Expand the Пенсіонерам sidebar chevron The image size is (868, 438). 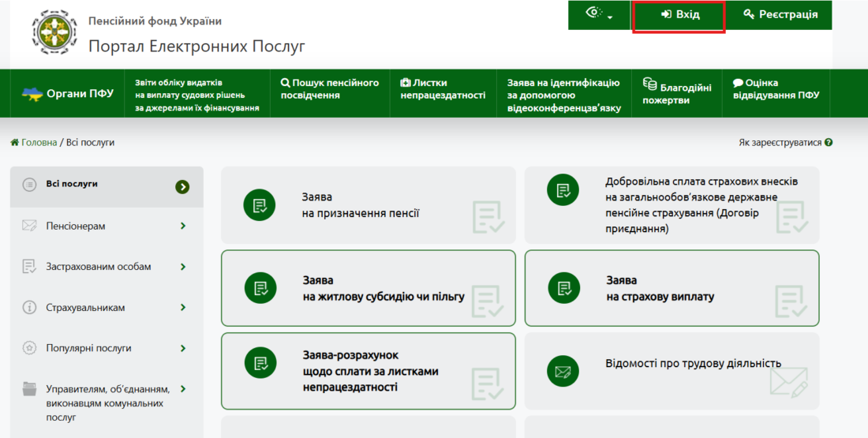(x=183, y=226)
